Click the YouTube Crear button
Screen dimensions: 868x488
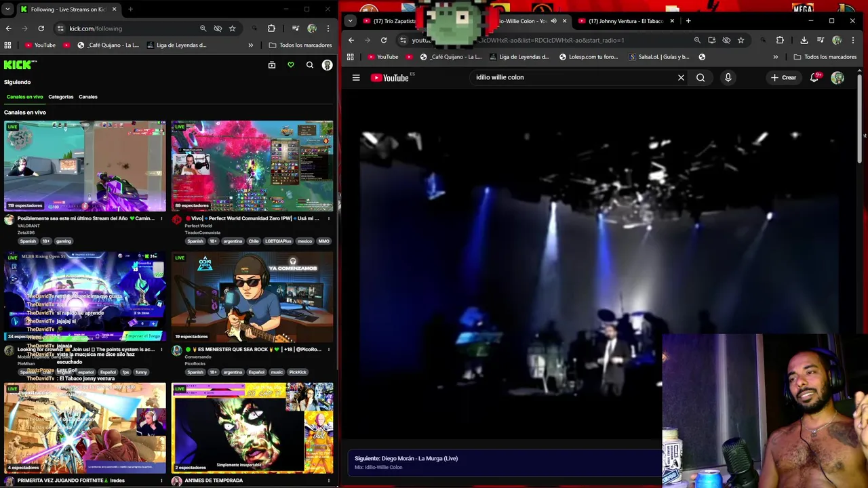[784, 77]
